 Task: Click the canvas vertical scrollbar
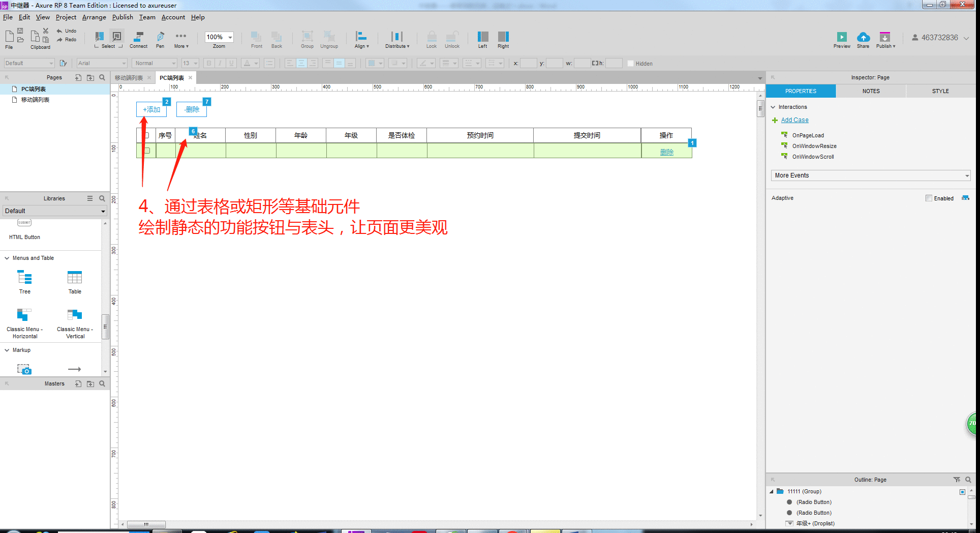[x=760, y=109]
